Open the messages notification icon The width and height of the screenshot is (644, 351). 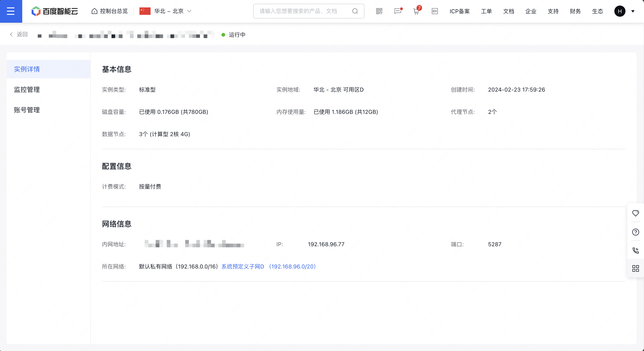tap(398, 11)
